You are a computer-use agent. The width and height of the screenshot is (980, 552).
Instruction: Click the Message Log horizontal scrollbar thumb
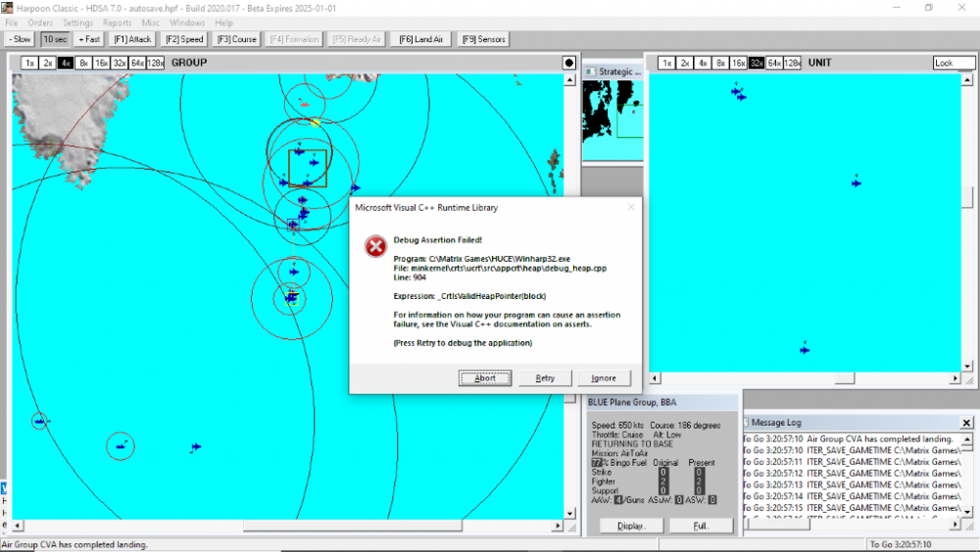(x=779, y=526)
